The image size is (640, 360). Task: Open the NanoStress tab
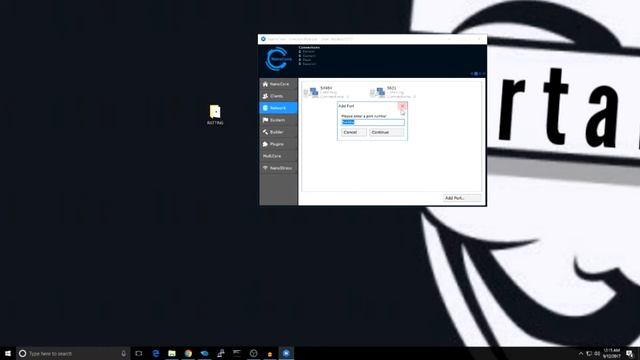(x=278, y=168)
